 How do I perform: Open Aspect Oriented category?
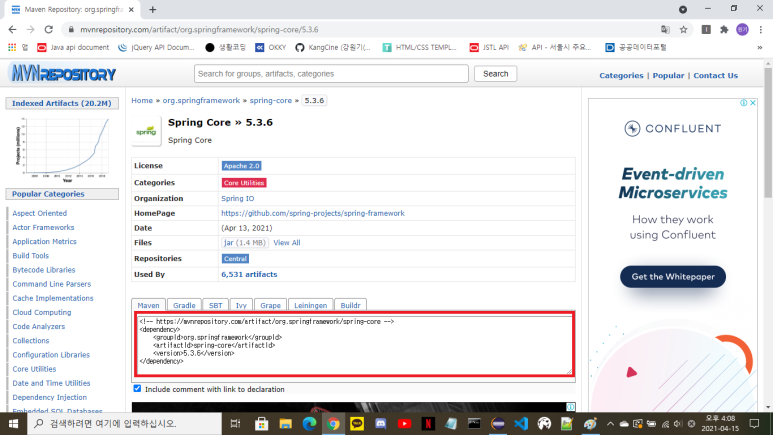(x=39, y=213)
